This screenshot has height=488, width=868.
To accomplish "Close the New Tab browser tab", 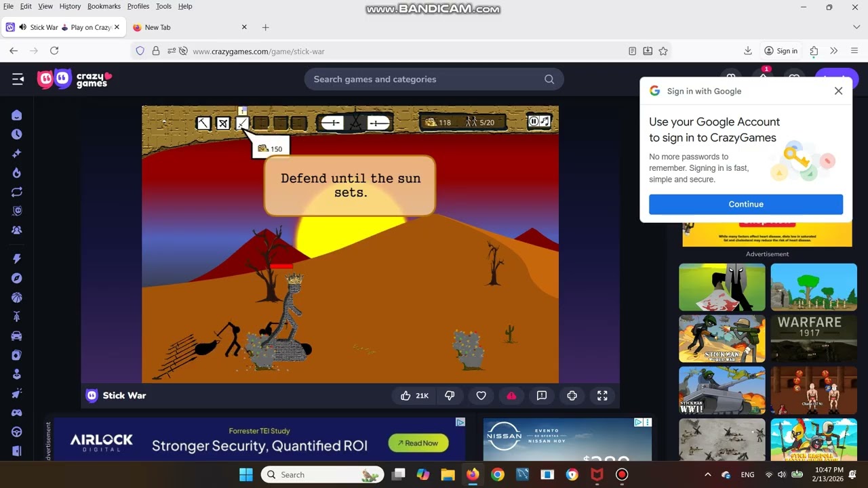I will tap(244, 27).
